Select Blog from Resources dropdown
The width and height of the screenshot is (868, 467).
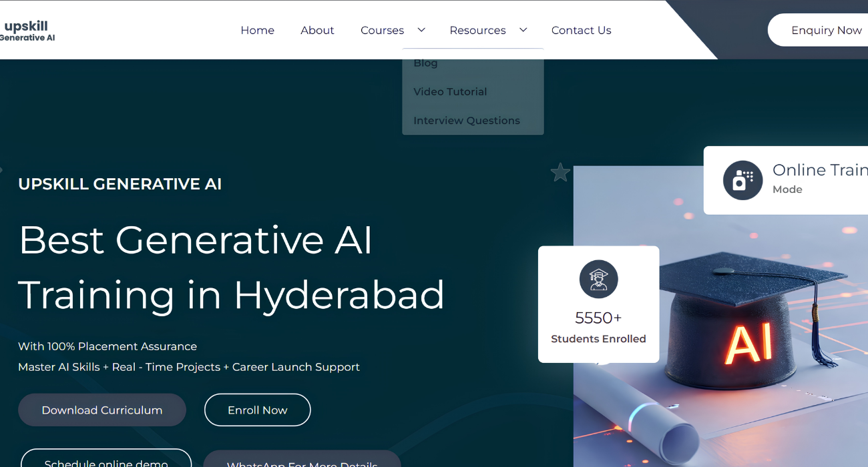tap(425, 63)
